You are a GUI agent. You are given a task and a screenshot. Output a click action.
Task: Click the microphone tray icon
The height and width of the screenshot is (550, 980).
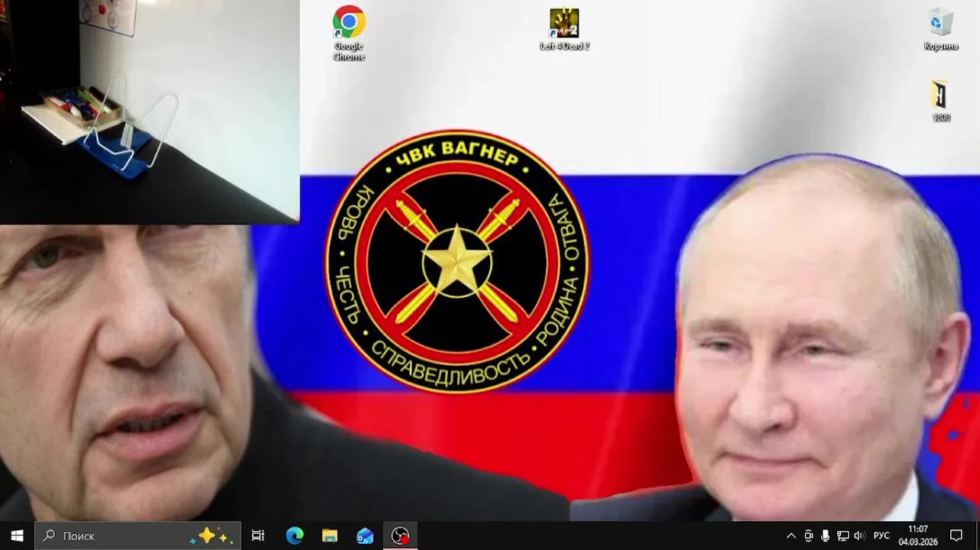click(825, 535)
